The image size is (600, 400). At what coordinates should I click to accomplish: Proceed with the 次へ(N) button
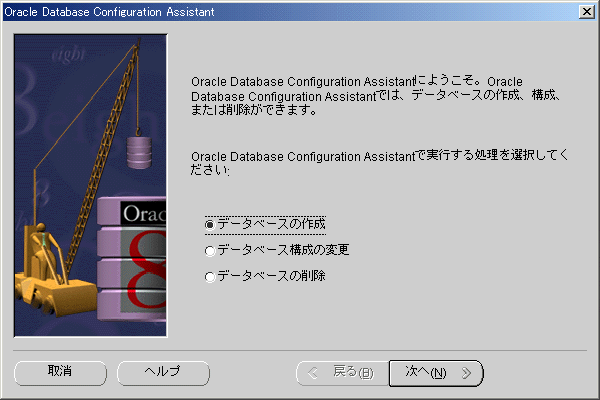pyautogui.click(x=436, y=372)
